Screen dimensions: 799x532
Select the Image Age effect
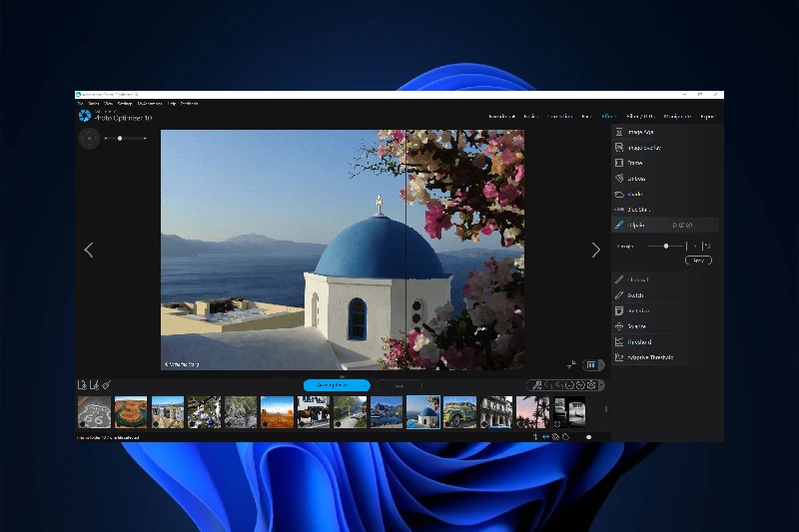tap(664, 132)
